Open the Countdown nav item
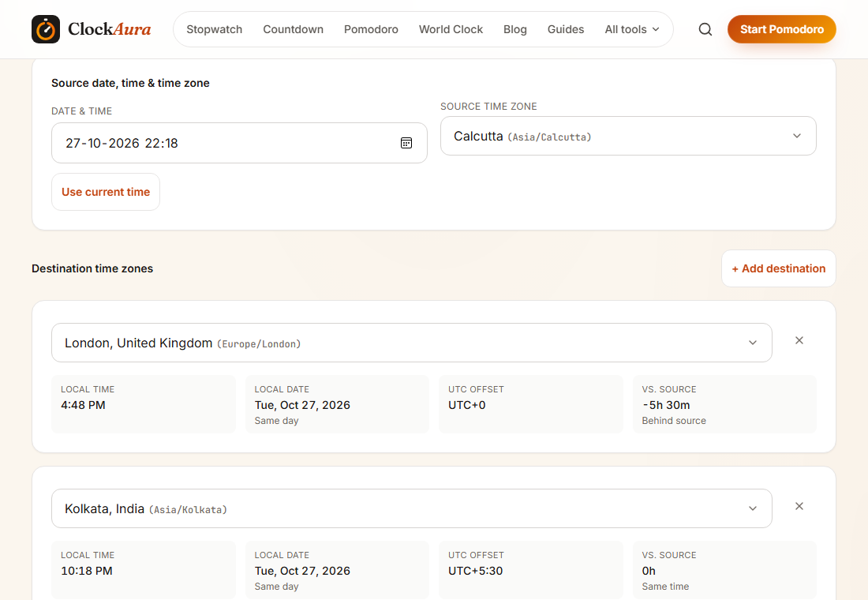This screenshot has width=868, height=600. pos(294,29)
